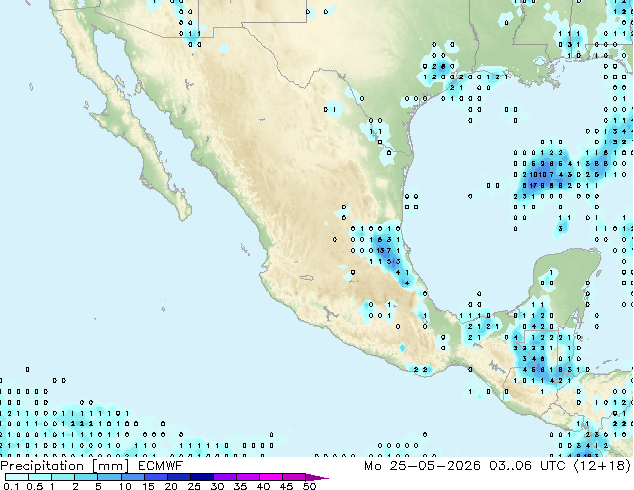The height and width of the screenshot is (490, 634).
Task: Click the date "25-05-2026"
Action: [435, 466]
